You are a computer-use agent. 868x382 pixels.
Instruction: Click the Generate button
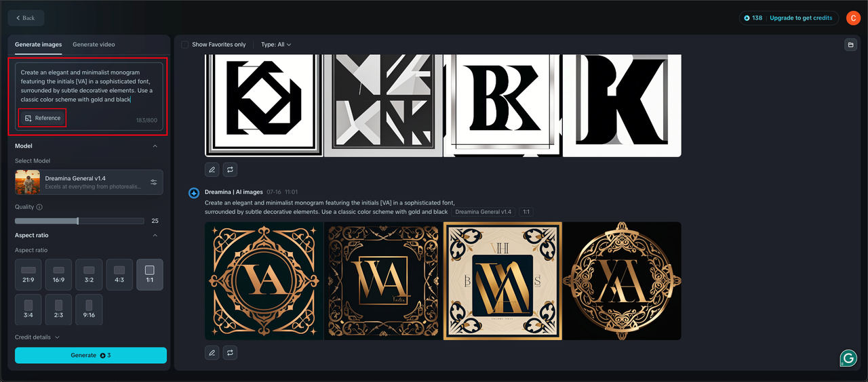[x=91, y=355]
